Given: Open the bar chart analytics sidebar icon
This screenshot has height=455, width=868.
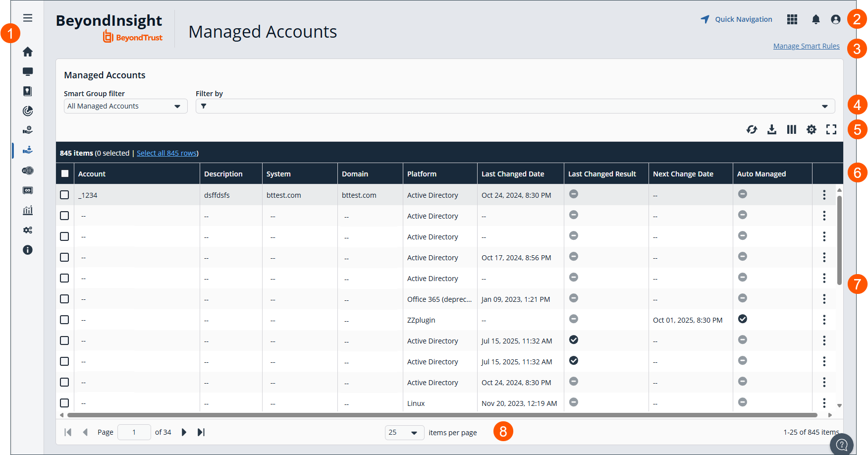Looking at the screenshot, I should (x=28, y=210).
